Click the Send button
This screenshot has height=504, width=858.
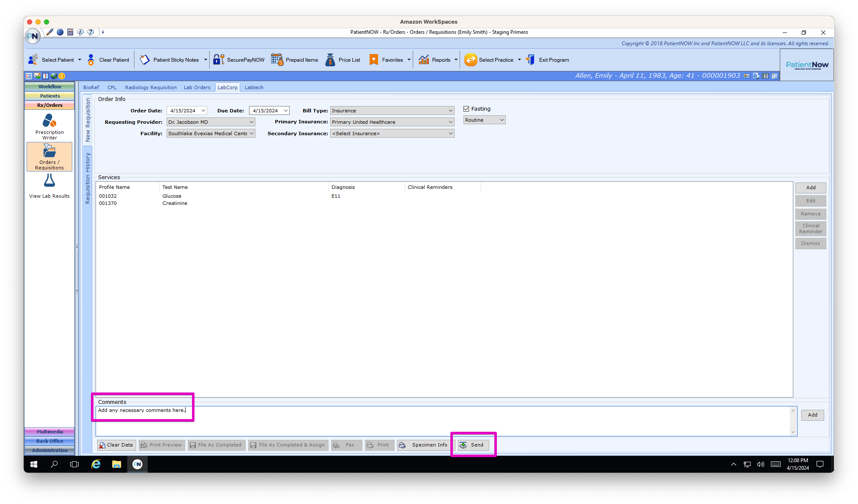coord(474,445)
